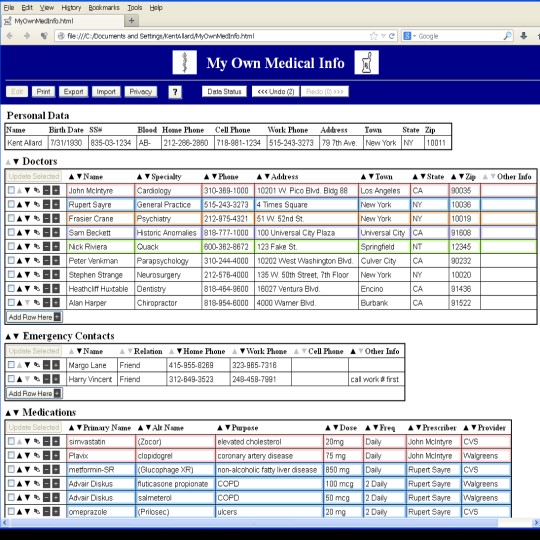Open the Edit menu
540x540 pixels.
point(27,8)
